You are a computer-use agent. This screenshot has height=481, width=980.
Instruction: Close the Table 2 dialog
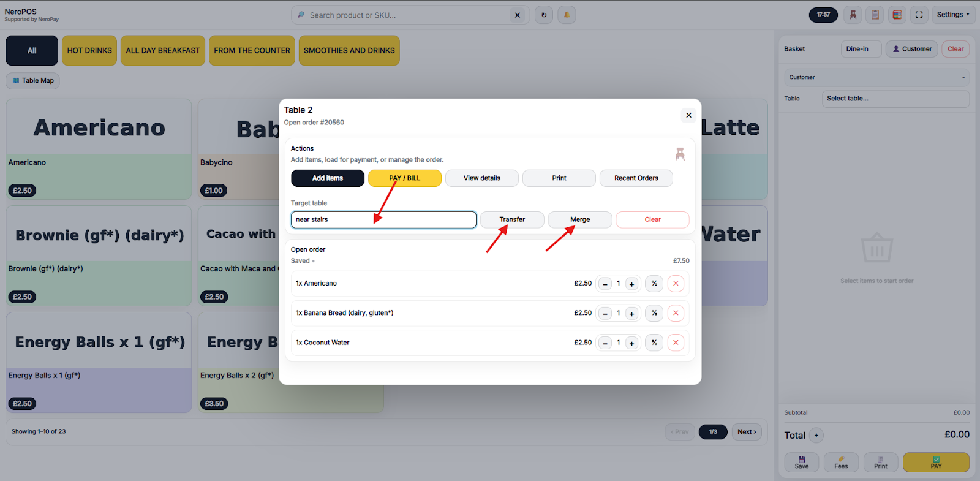(x=688, y=115)
